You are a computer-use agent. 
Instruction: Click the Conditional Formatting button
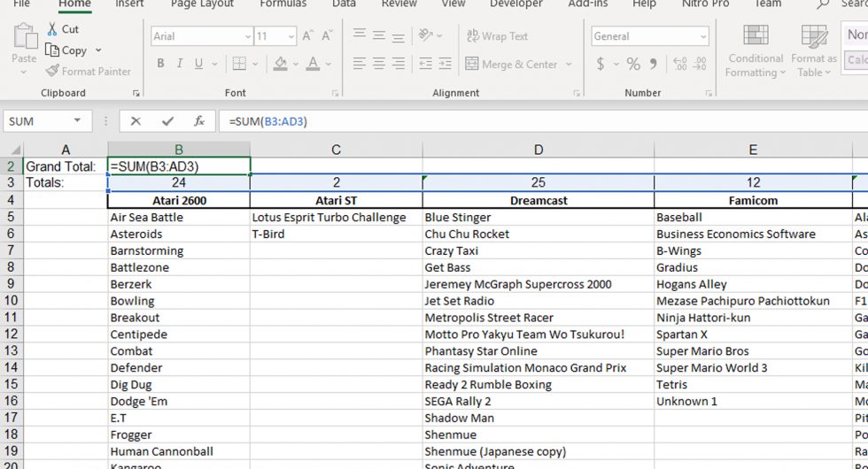point(756,51)
